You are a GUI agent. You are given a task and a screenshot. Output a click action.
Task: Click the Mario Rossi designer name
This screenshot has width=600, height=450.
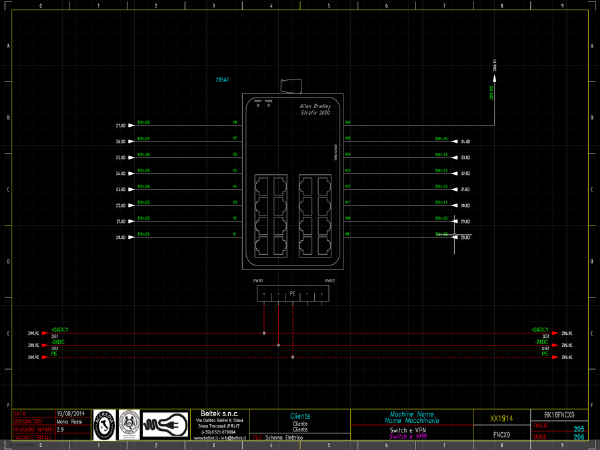(68, 422)
